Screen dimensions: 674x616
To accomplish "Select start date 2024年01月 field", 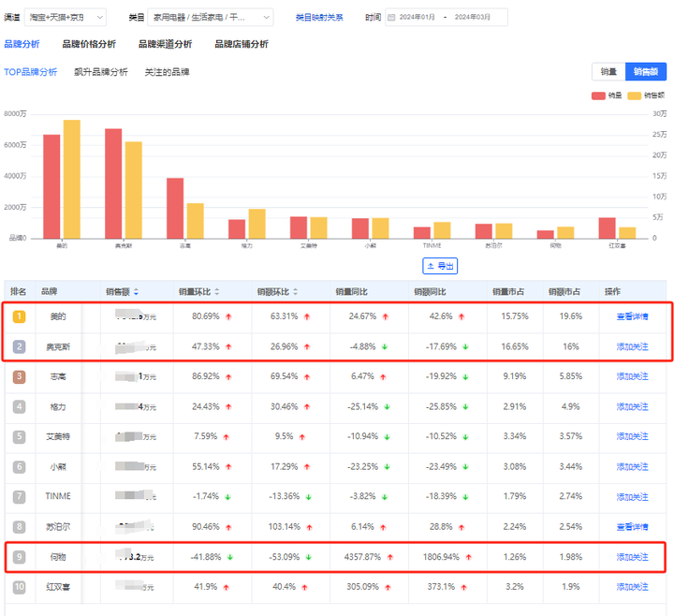I will coord(417,17).
